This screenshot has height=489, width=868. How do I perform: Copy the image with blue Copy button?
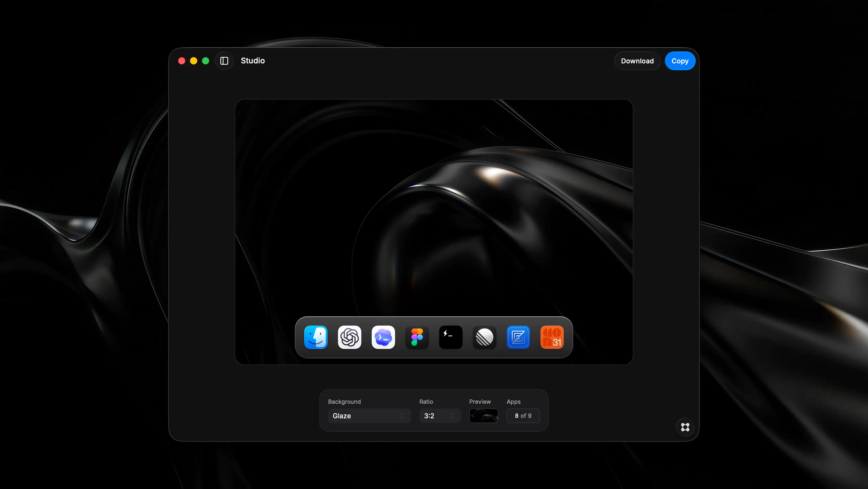(x=680, y=61)
